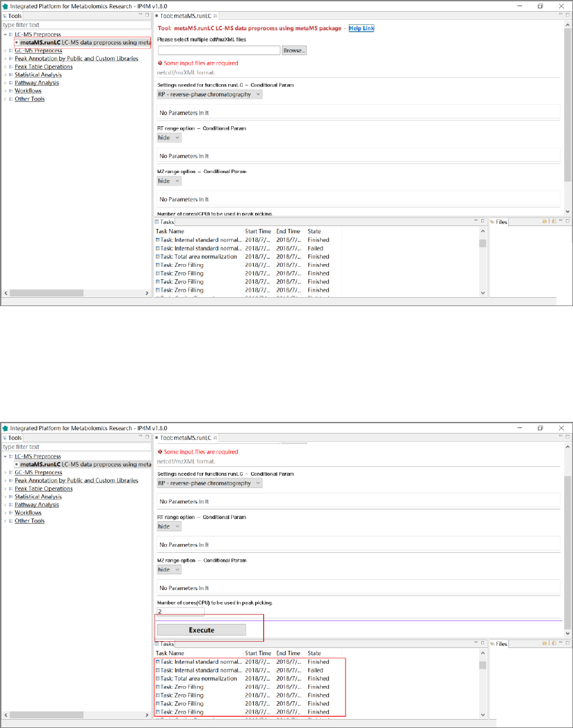Select metaMS.runLC tool in top window's tree
This screenshot has height=728, width=573.
tap(83, 42)
